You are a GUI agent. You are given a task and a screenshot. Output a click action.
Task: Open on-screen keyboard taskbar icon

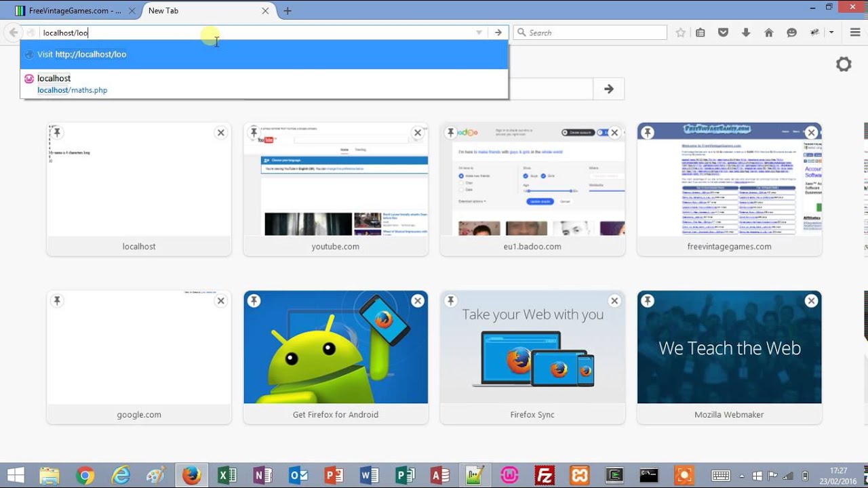tap(721, 476)
